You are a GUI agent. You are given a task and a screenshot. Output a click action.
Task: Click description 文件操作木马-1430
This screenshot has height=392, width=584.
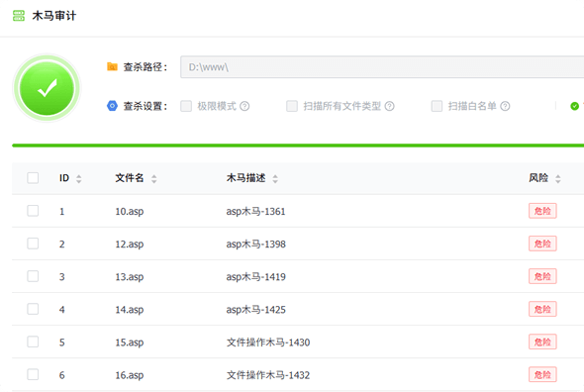coord(268,343)
